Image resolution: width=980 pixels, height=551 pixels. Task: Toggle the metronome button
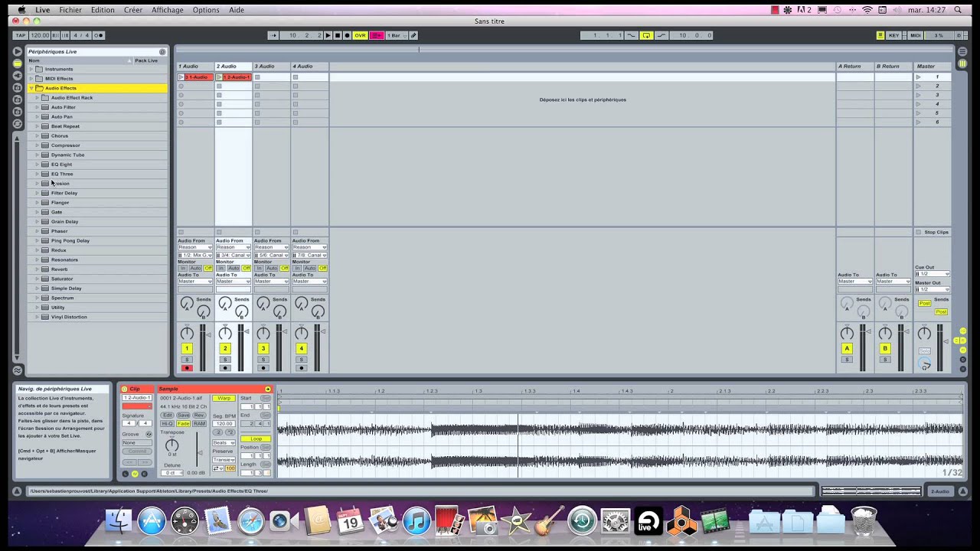[99, 35]
